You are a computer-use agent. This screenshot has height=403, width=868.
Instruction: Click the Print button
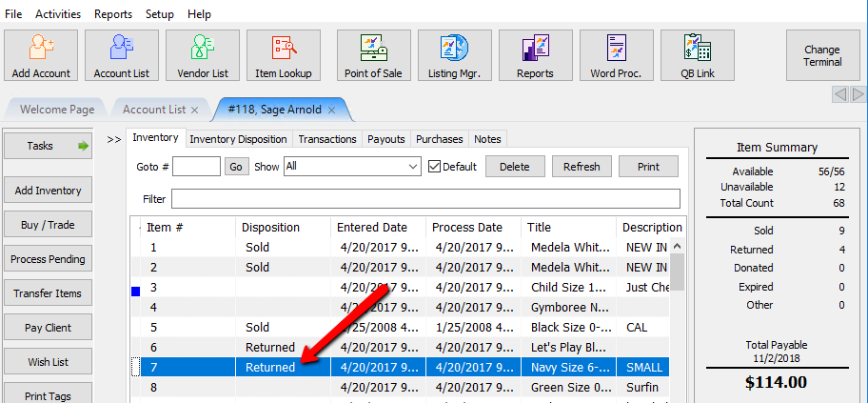tap(648, 167)
